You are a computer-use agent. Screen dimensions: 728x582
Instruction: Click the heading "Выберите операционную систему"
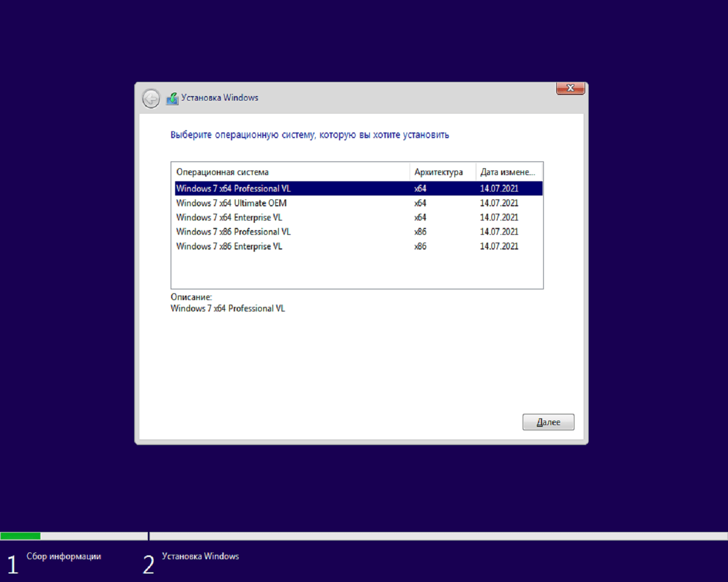309,135
